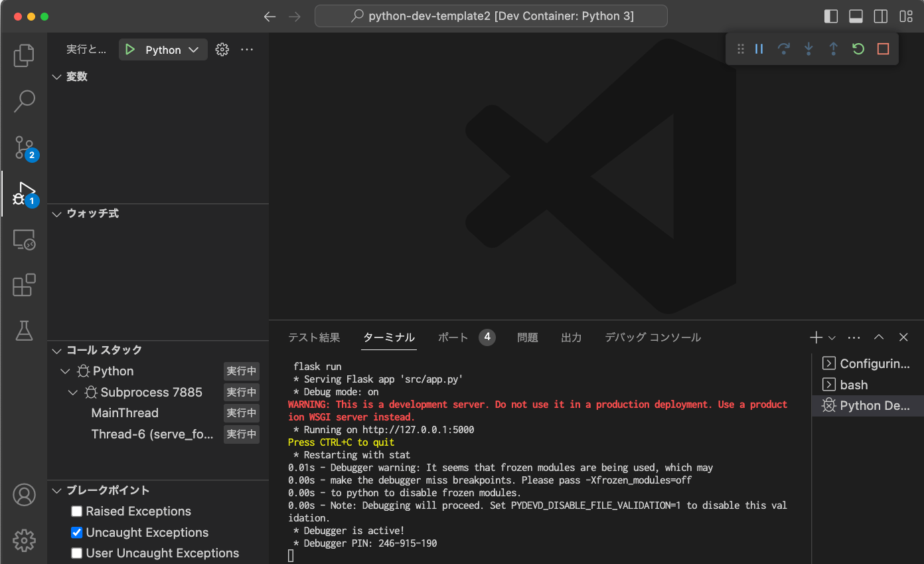This screenshot has width=924, height=564.
Task: Collapse Subprocess 7885 in call stack
Action: [73, 393]
